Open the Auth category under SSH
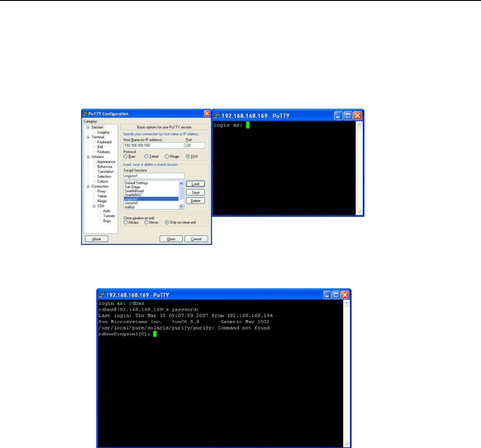The image size is (481, 448). [106, 211]
